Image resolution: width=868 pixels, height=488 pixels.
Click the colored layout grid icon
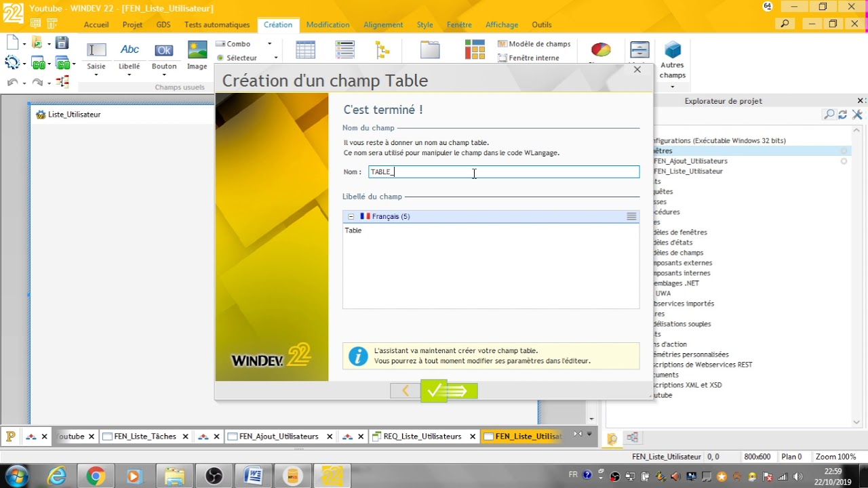click(x=475, y=49)
